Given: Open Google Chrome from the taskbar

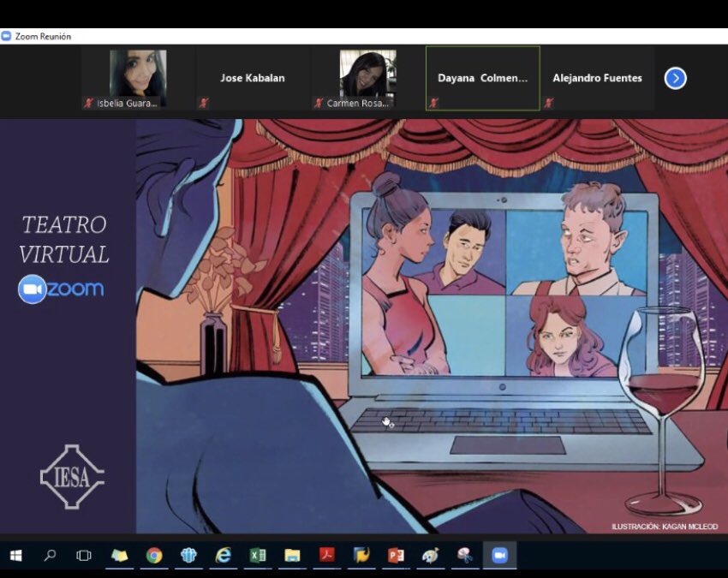Looking at the screenshot, I should [154, 555].
